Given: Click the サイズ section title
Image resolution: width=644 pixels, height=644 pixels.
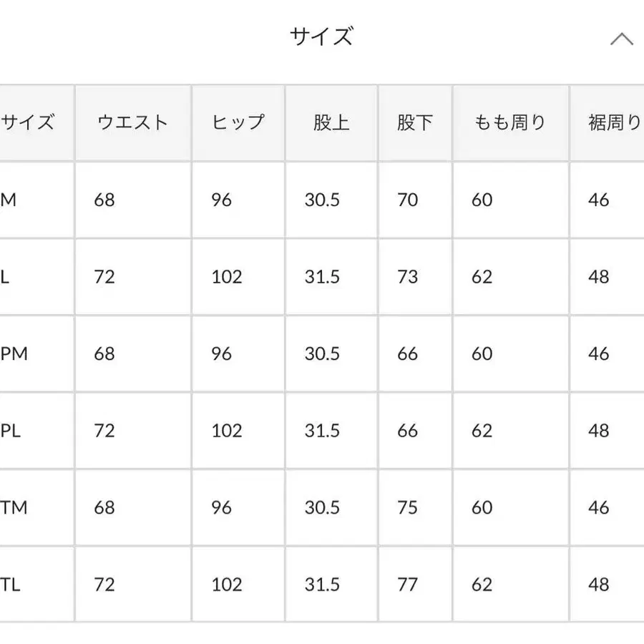Looking at the screenshot, I should tap(321, 36).
